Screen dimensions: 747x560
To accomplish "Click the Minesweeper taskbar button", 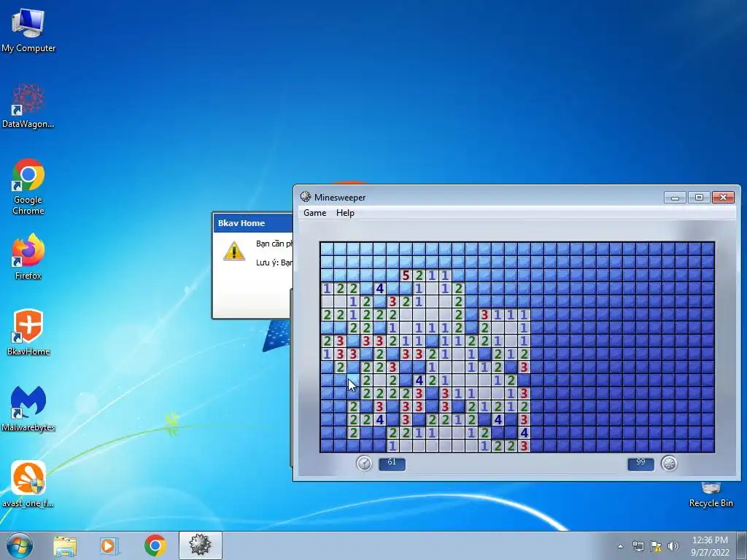I will pyautogui.click(x=200, y=545).
